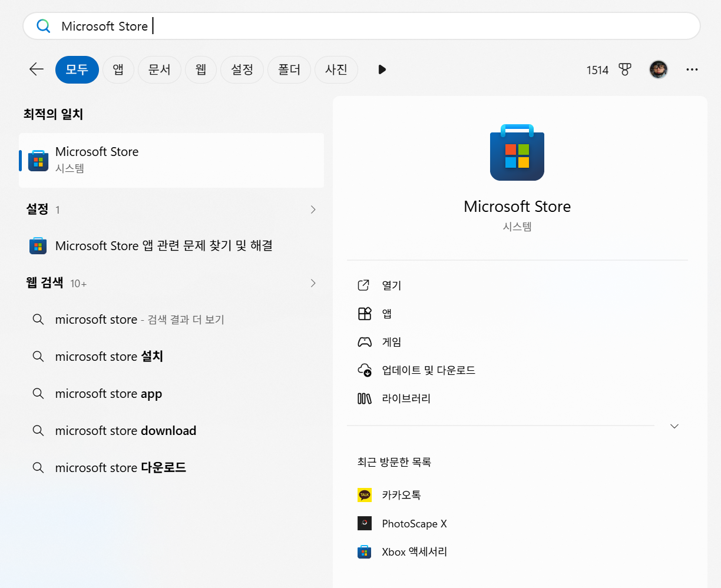The height and width of the screenshot is (588, 721).
Task: Select Microsoft Store best match result
Action: coord(171,160)
